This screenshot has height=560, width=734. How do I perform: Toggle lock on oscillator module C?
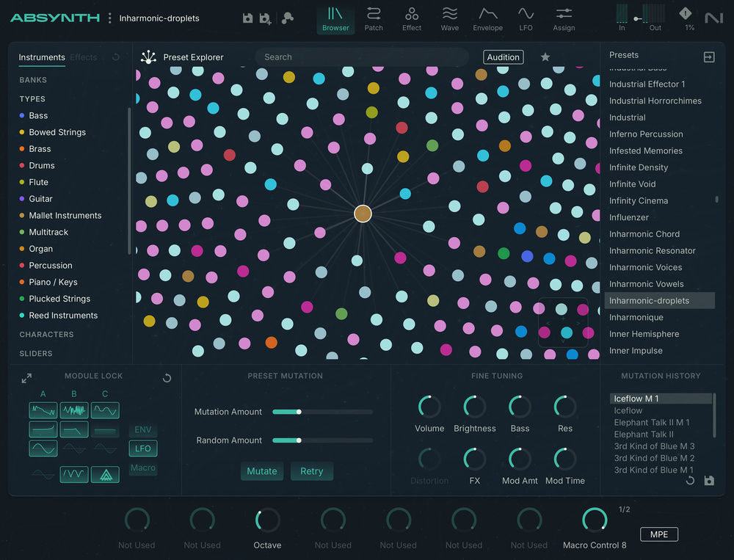click(105, 410)
